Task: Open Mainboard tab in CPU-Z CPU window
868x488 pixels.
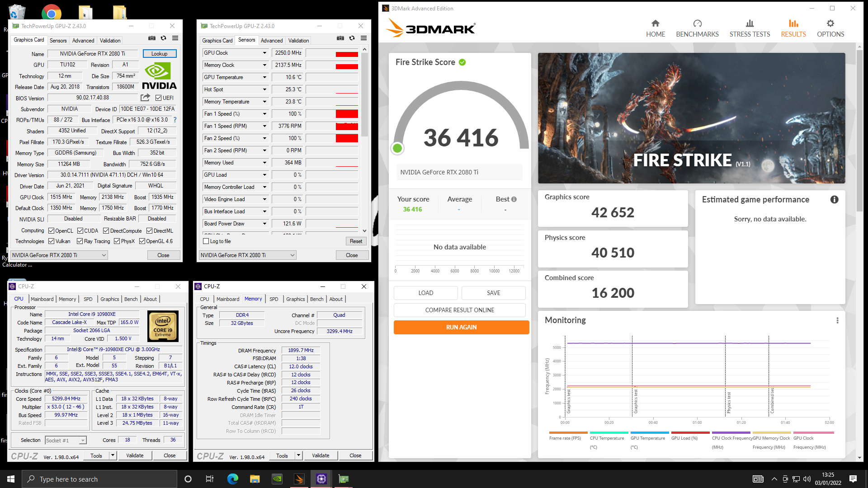Action: [42, 299]
